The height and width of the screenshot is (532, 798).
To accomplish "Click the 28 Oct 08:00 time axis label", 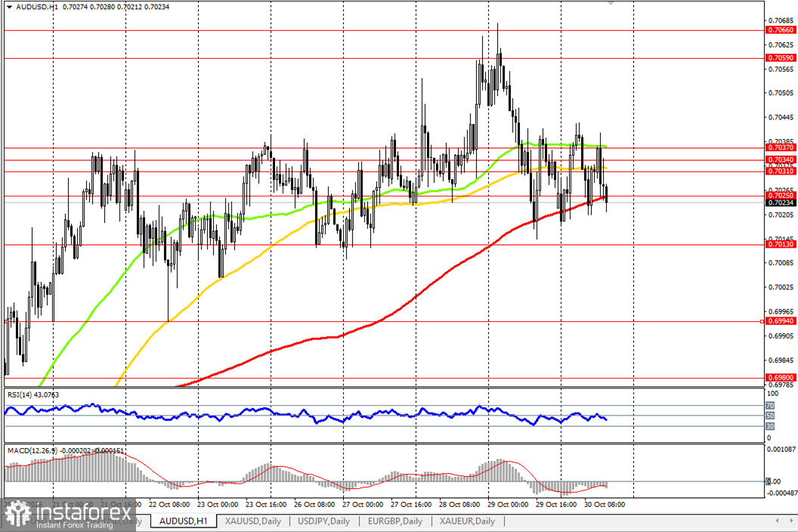I will click(459, 505).
